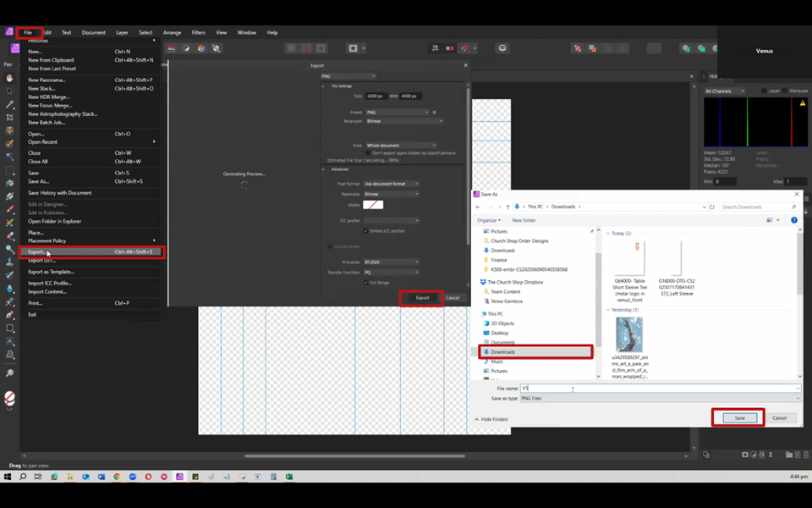
Task: Toggle the Embed ICC profiles checkbox
Action: pyautogui.click(x=365, y=230)
